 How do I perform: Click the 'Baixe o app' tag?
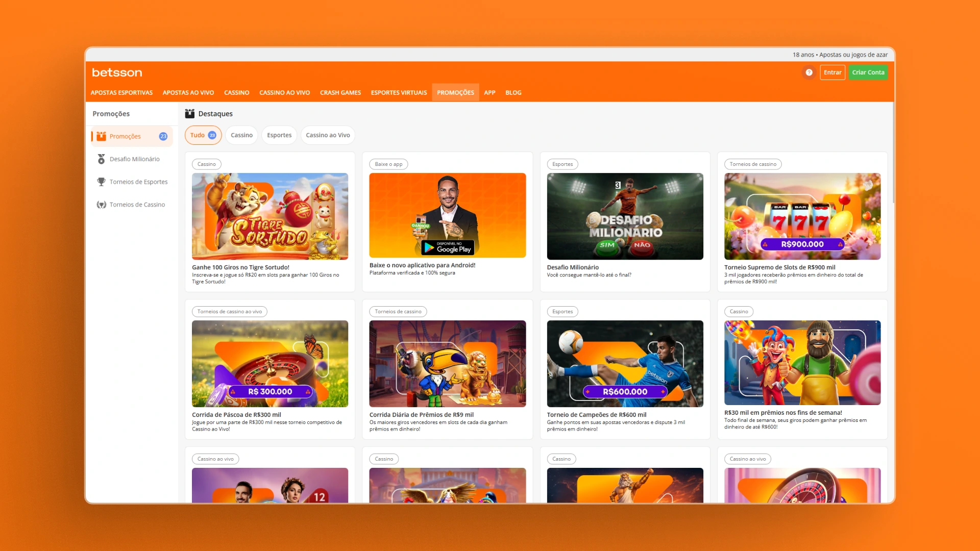[388, 164]
